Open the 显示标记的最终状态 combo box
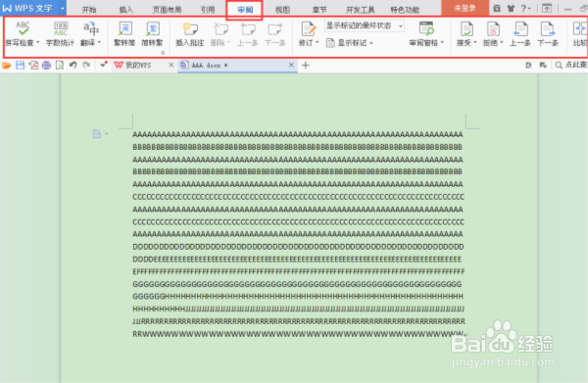588x383 pixels. (365, 25)
